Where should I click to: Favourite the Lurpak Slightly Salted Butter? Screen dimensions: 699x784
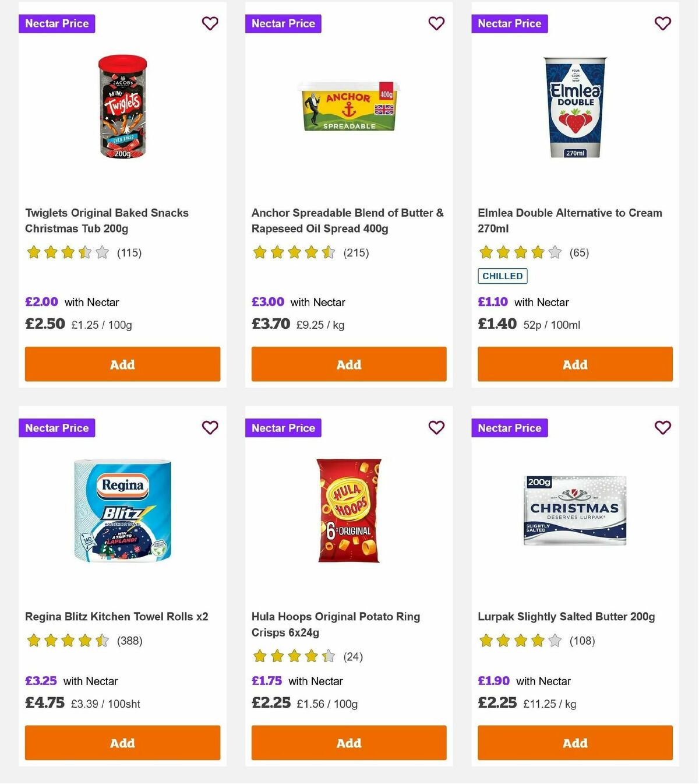pos(662,427)
